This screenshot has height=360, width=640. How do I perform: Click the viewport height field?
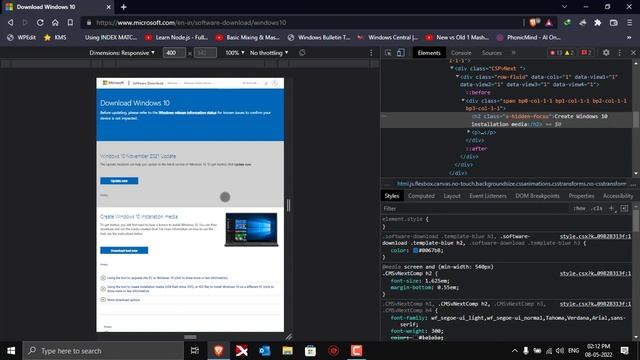[205, 53]
